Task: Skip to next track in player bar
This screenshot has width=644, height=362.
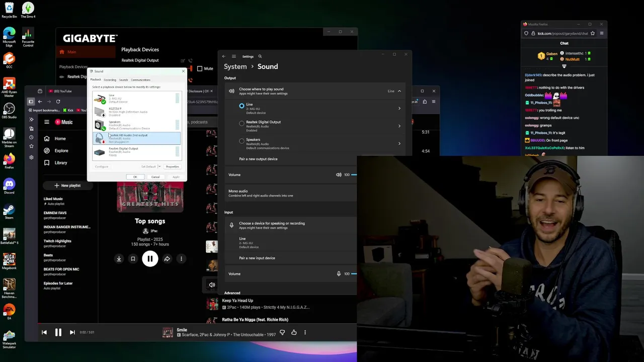Action: point(72,332)
